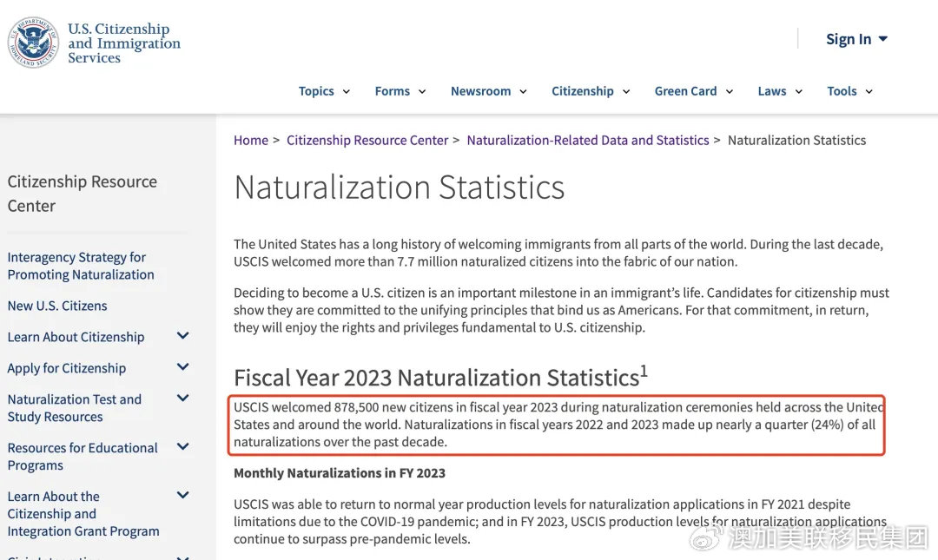Open the New U.S. Citizens sidebar link
The width and height of the screenshot is (938, 560).
point(57,306)
